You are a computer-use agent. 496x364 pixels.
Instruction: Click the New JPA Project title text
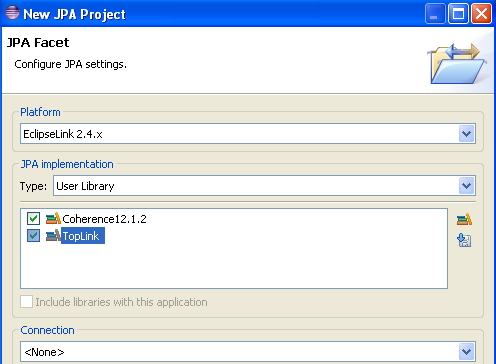[x=75, y=14]
